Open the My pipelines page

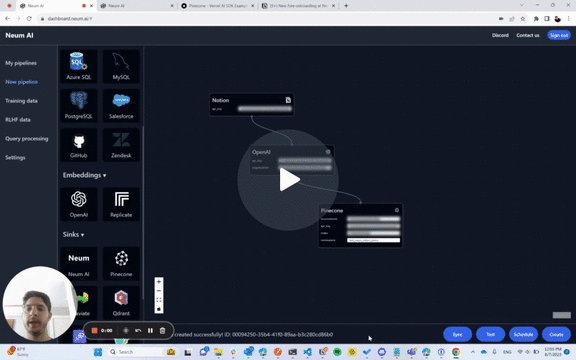[21, 63]
